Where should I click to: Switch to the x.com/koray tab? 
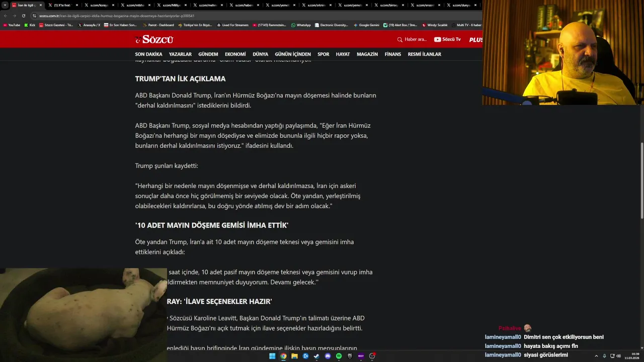99,5
